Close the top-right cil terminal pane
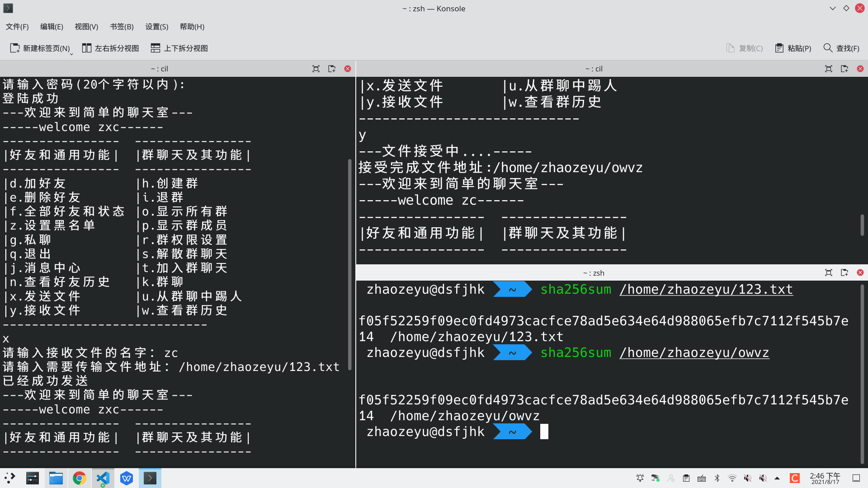Image resolution: width=868 pixels, height=488 pixels. 860,69
